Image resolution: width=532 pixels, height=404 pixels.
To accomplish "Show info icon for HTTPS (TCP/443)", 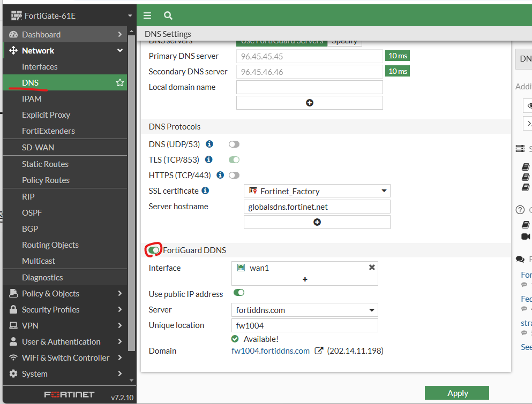I will (220, 175).
